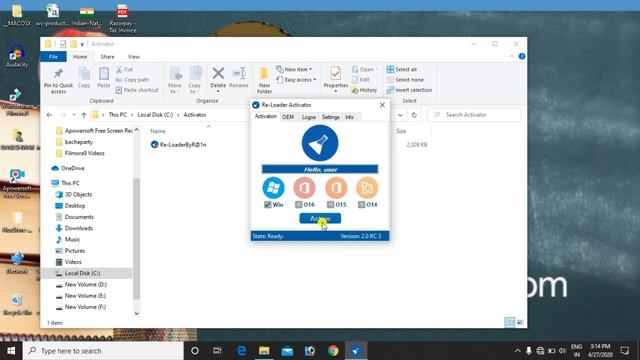Image resolution: width=640 pixels, height=360 pixels.
Task: Click the Name column header
Action: pyautogui.click(x=158, y=131)
